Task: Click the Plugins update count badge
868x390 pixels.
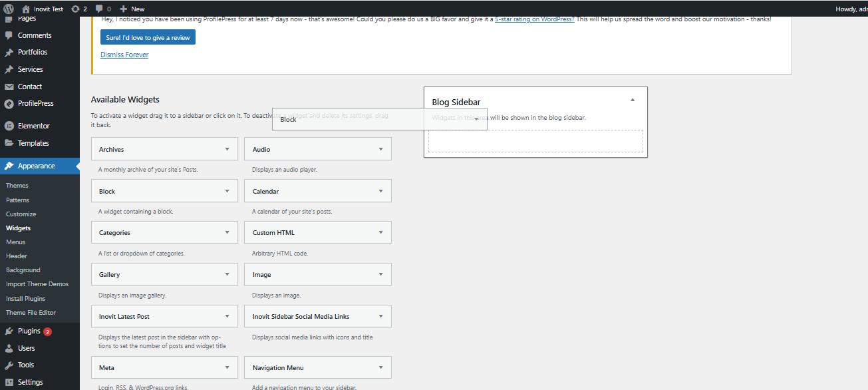Action: (48, 331)
